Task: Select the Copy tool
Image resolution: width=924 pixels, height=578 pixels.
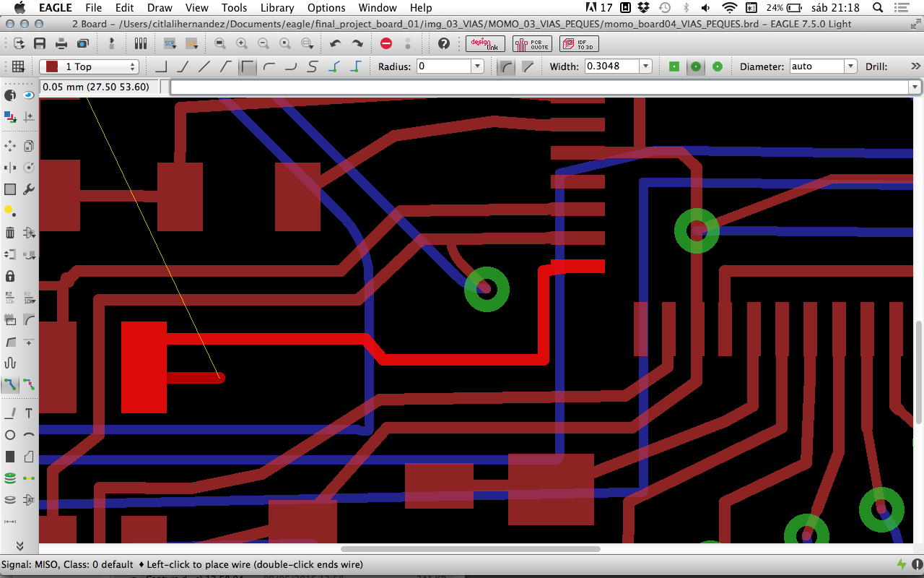Action: tap(29, 146)
